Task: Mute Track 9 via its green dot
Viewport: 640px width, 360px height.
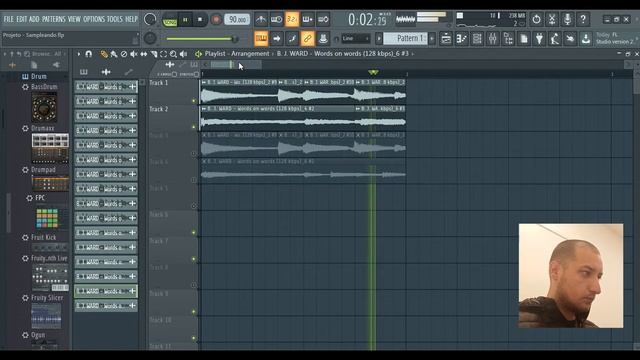Action: pos(194,312)
